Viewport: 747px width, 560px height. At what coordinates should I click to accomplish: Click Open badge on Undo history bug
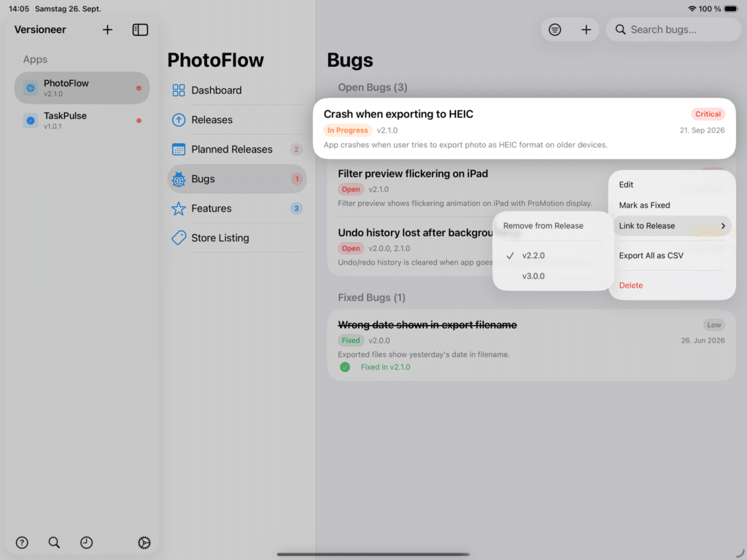tap(351, 249)
